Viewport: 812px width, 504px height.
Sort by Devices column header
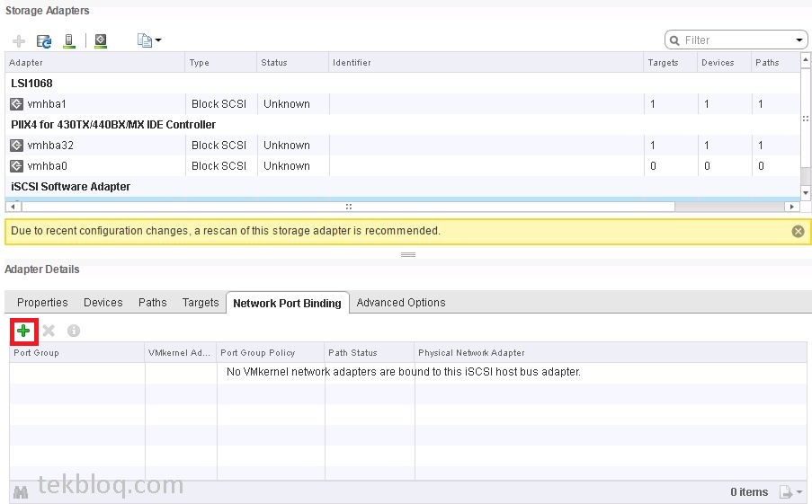[725, 62]
